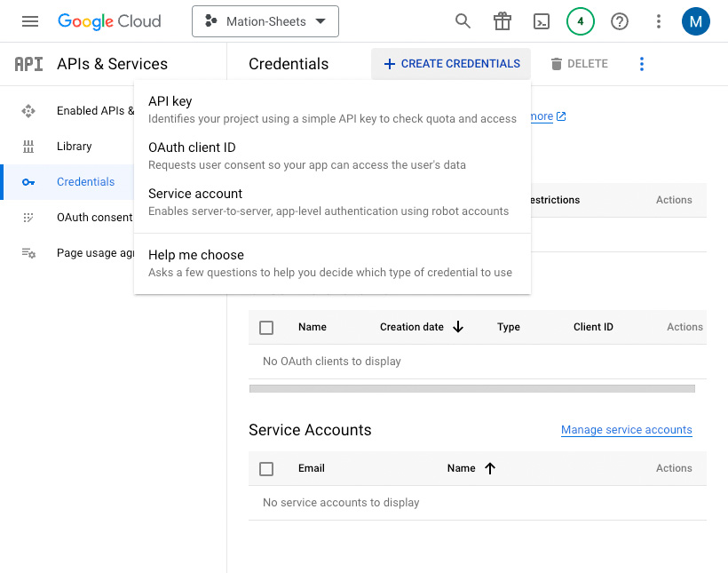Image resolution: width=728 pixels, height=573 pixels.
Task: Click the Enabled APIs sidebar icon
Action: click(28, 111)
